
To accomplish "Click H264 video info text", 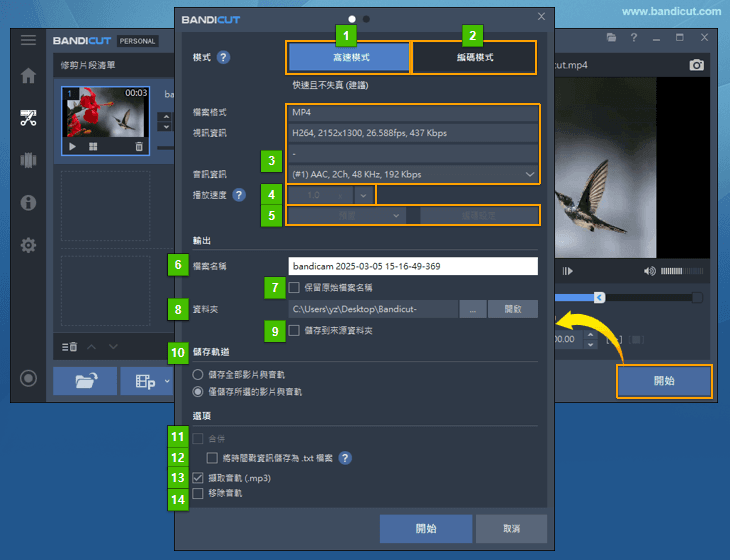I will click(x=369, y=133).
